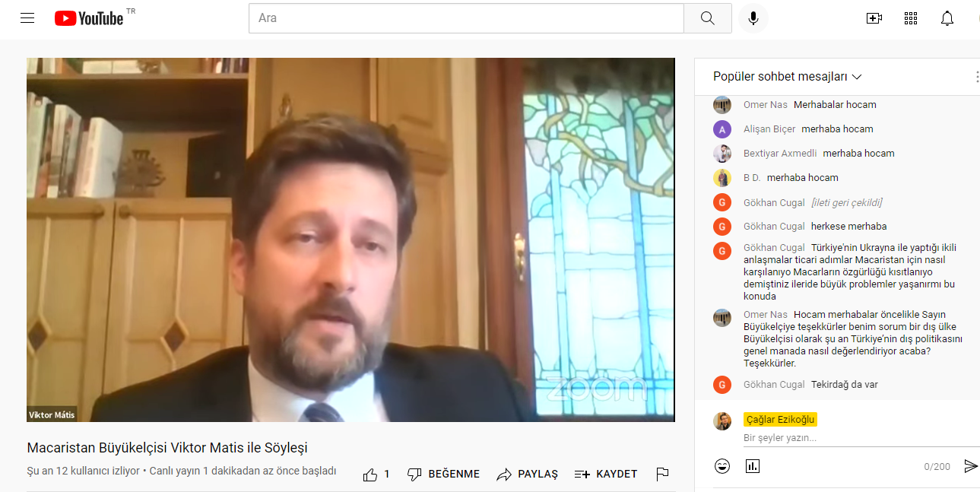The height and width of the screenshot is (492, 980).
Task: Open the YouTube apps grid
Action: (x=911, y=18)
